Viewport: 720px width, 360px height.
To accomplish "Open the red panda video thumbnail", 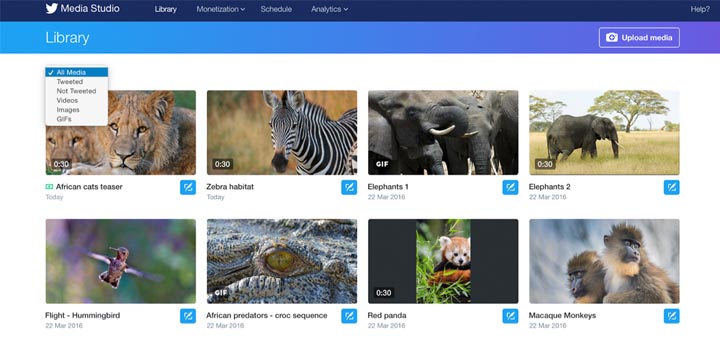I will click(443, 261).
